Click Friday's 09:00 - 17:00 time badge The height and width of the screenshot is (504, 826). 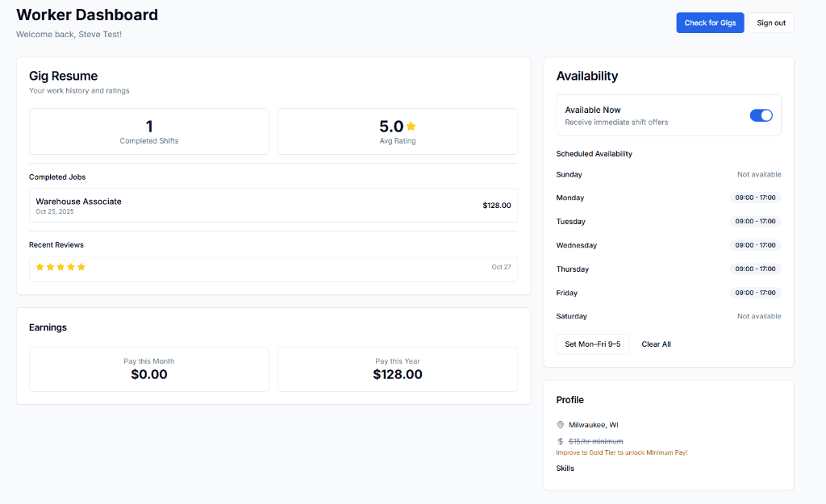click(755, 293)
